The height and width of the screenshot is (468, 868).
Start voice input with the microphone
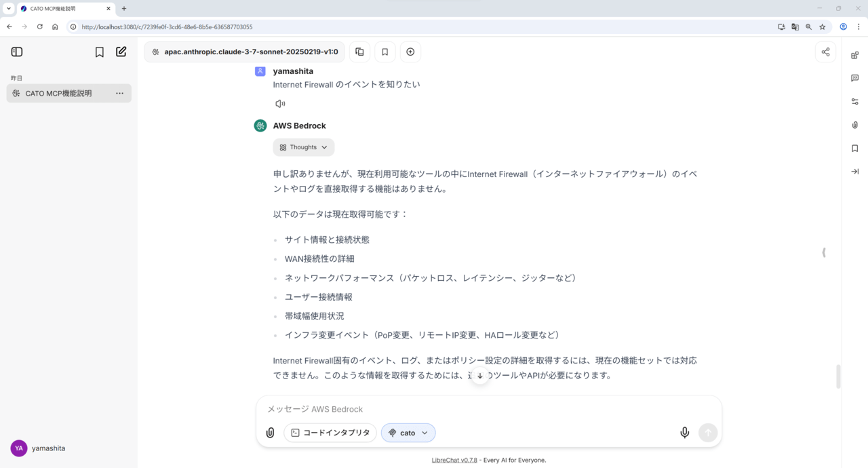tap(685, 433)
